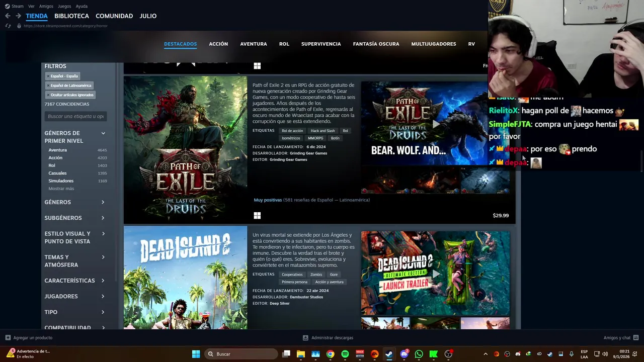Image resolution: width=644 pixels, height=362 pixels.
Task: Switch to the FANTASÍA OSCURA category tab
Action: 376,44
